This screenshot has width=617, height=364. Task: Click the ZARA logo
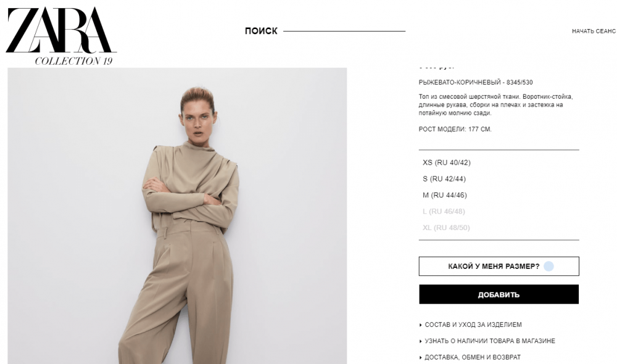(61, 30)
